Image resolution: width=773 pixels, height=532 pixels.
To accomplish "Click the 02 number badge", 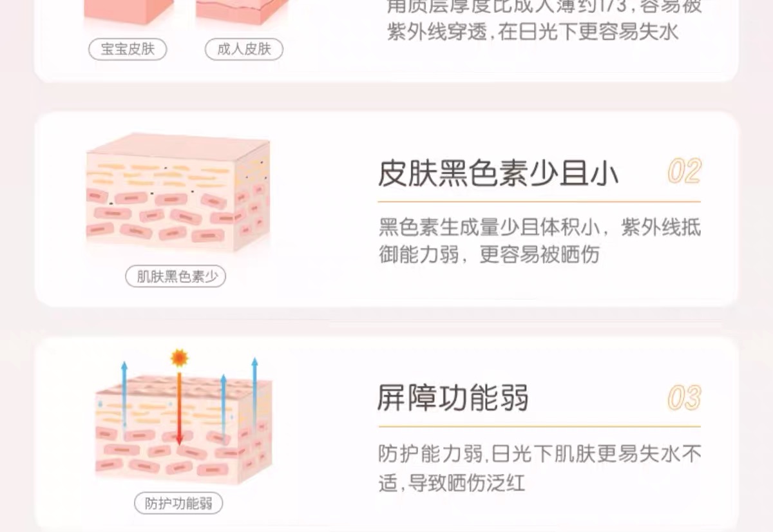I will coord(684,172).
